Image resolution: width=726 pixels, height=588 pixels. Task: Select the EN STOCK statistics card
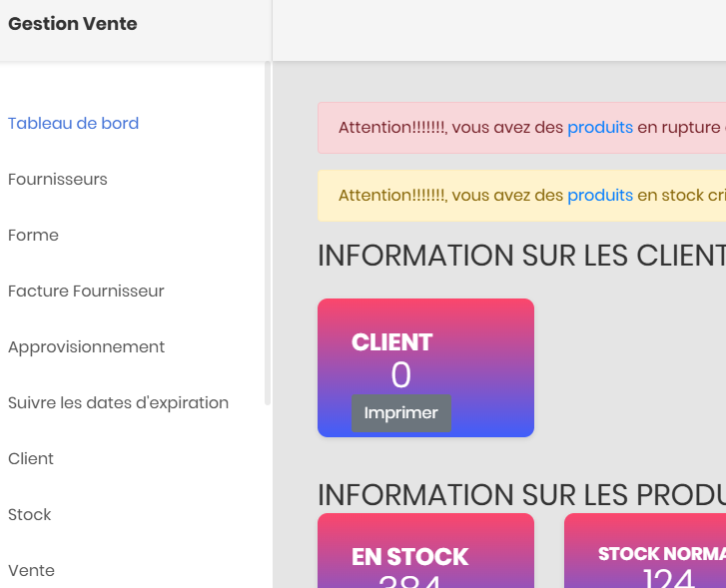(x=425, y=550)
